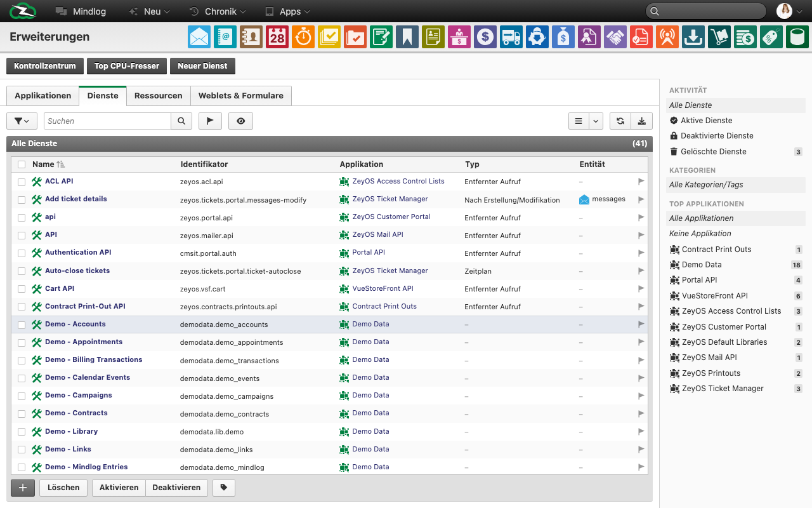Open the violet handshake icon

[615, 37]
